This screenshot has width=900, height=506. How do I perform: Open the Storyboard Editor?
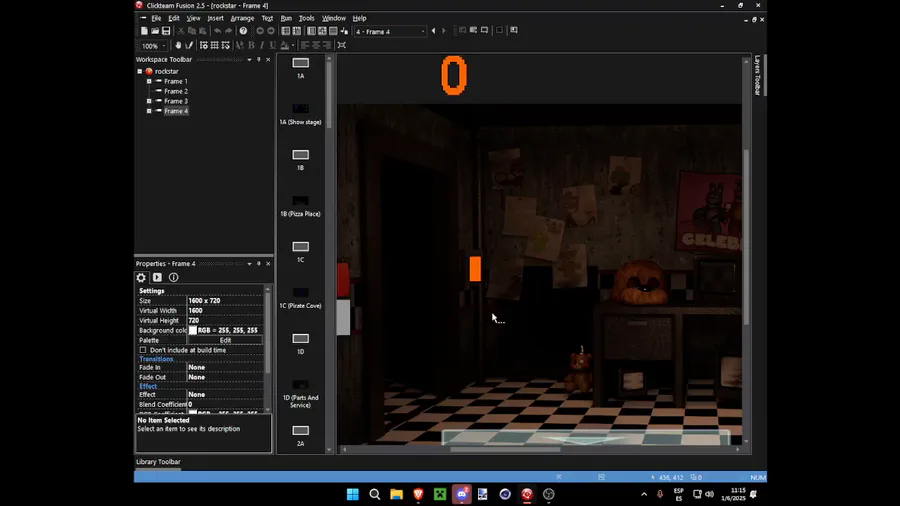[286, 31]
